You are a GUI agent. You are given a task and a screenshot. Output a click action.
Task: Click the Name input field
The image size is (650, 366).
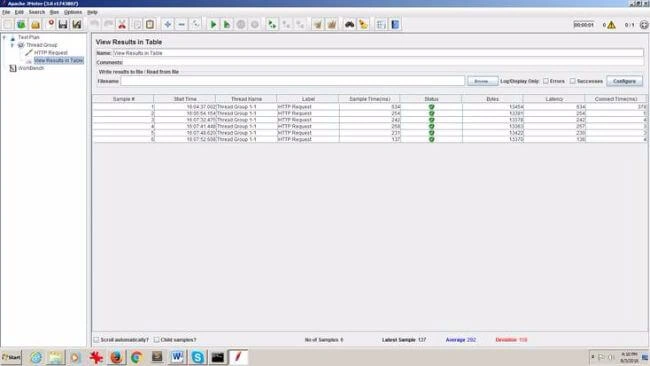tap(378, 53)
